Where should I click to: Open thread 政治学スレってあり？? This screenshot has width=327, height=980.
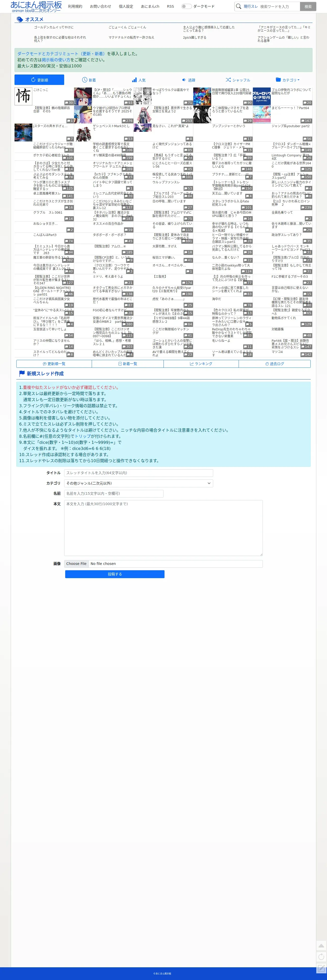coord(286,235)
